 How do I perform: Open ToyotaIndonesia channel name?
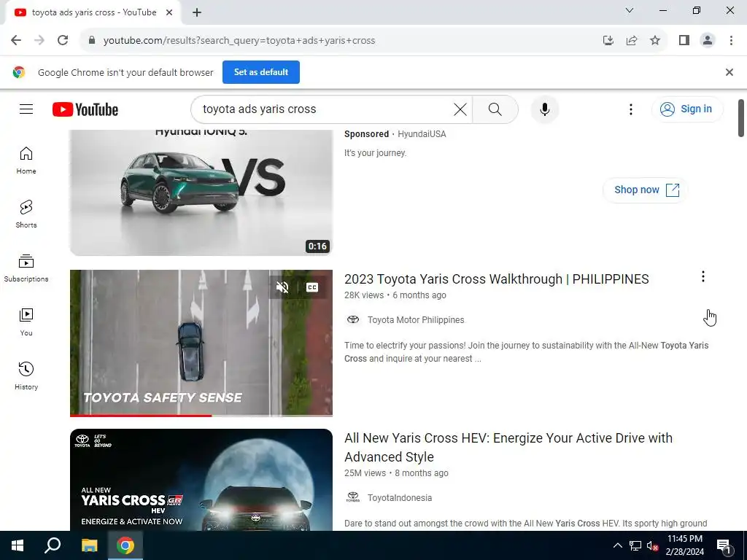pyautogui.click(x=399, y=497)
